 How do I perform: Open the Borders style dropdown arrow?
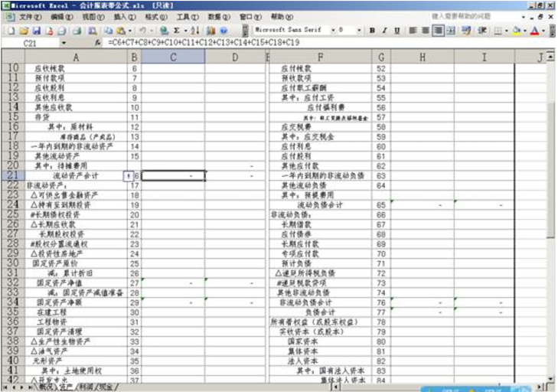pos(507,31)
